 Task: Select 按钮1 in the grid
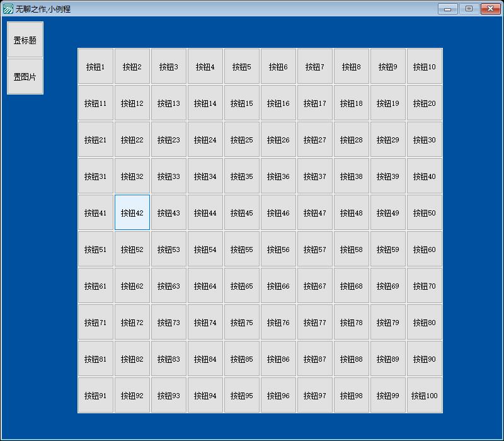click(96, 66)
